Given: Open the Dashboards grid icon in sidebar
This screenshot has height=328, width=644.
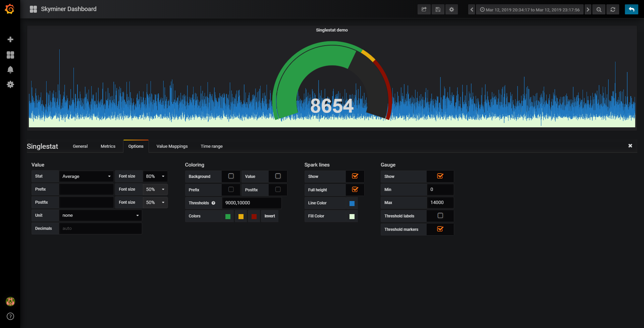Looking at the screenshot, I should [10, 55].
